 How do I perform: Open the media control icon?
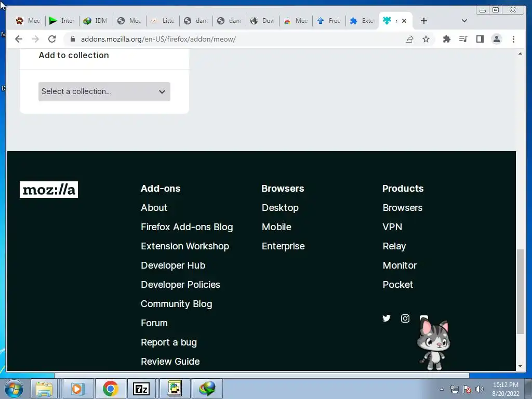[463, 39]
